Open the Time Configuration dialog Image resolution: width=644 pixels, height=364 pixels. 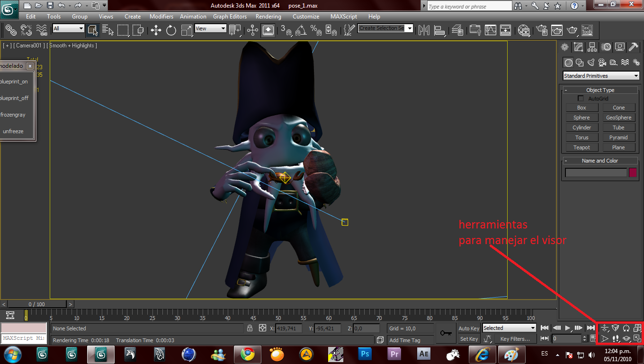click(593, 338)
